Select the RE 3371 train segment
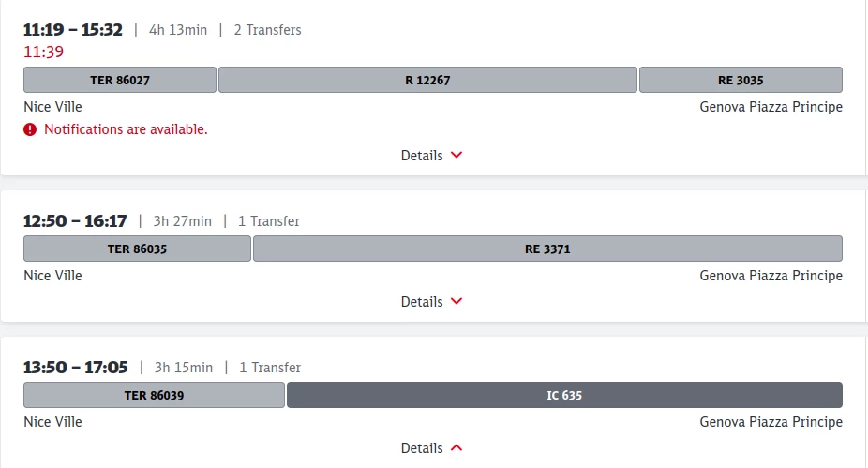The image size is (868, 468). point(547,249)
